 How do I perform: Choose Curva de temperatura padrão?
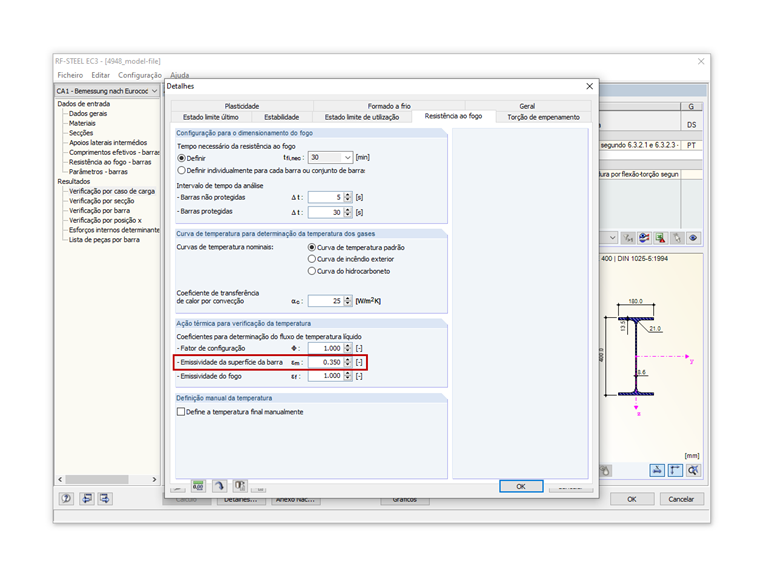point(312,247)
